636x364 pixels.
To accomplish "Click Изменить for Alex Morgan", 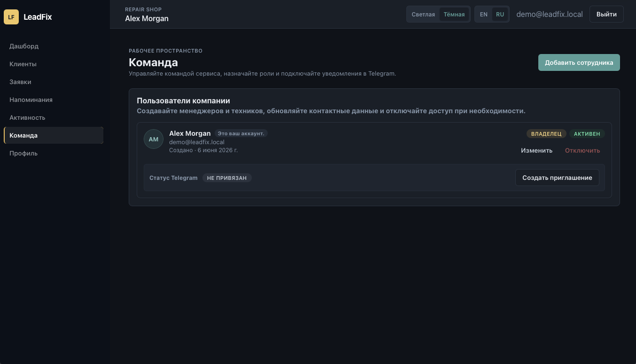I will (536, 151).
